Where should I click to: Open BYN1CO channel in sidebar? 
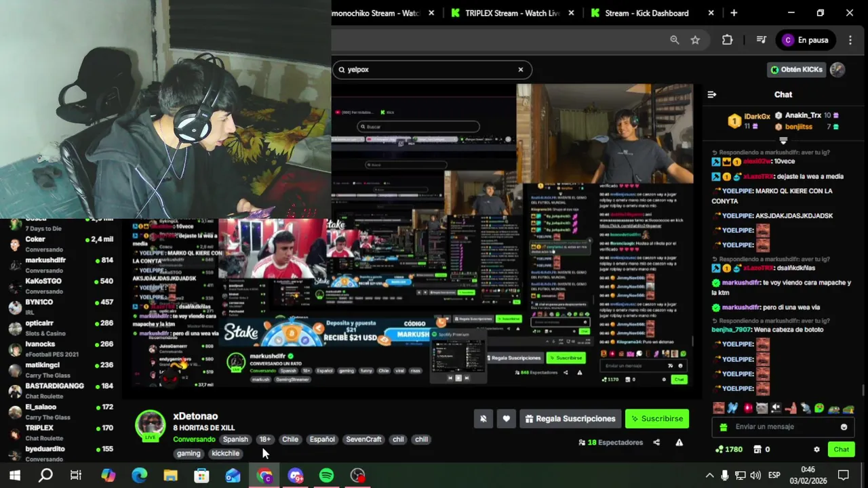click(x=60, y=307)
